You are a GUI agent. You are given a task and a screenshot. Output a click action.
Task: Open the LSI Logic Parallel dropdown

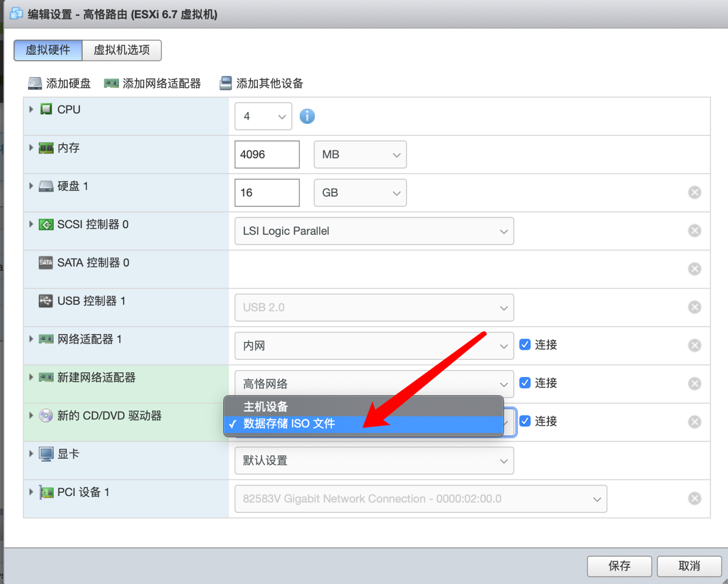tap(374, 231)
